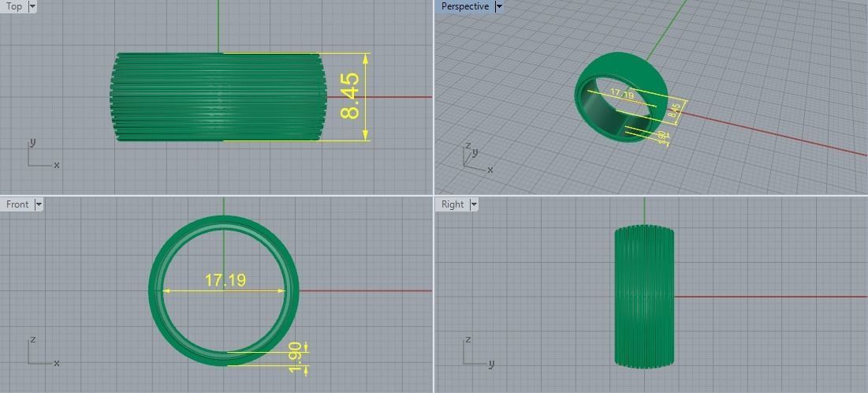
Task: Select the ring model in Right view
Action: (644, 296)
